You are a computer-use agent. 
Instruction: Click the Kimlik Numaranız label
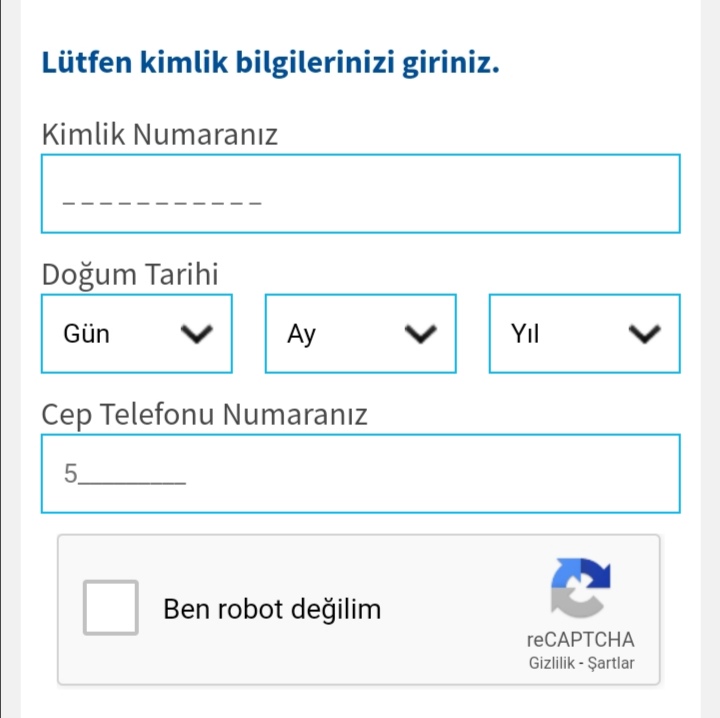(x=160, y=134)
